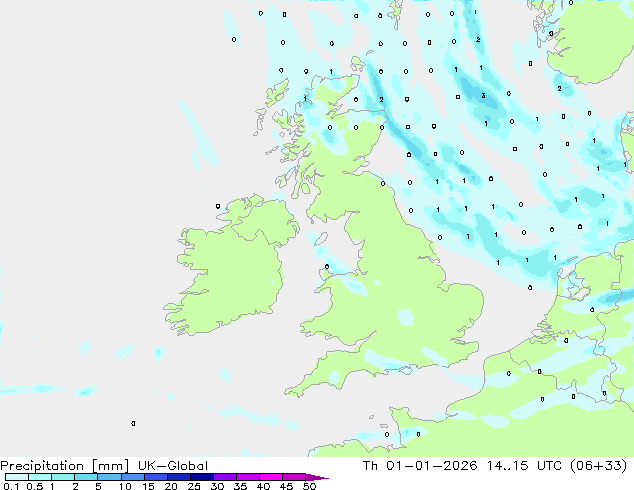Click the 1–2 mm legend color swatch
The height and width of the screenshot is (490, 634).
[x=63, y=477]
